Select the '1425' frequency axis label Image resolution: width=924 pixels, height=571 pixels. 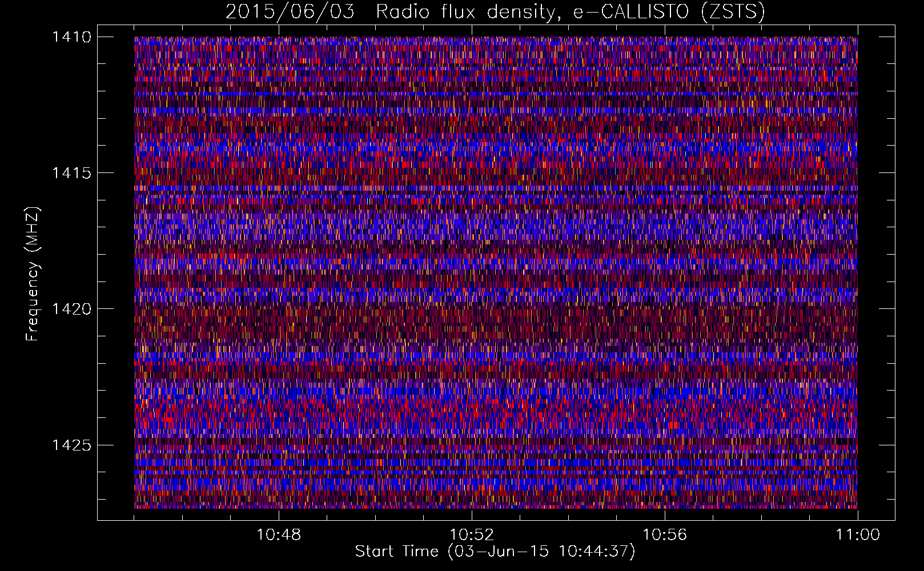[71, 445]
